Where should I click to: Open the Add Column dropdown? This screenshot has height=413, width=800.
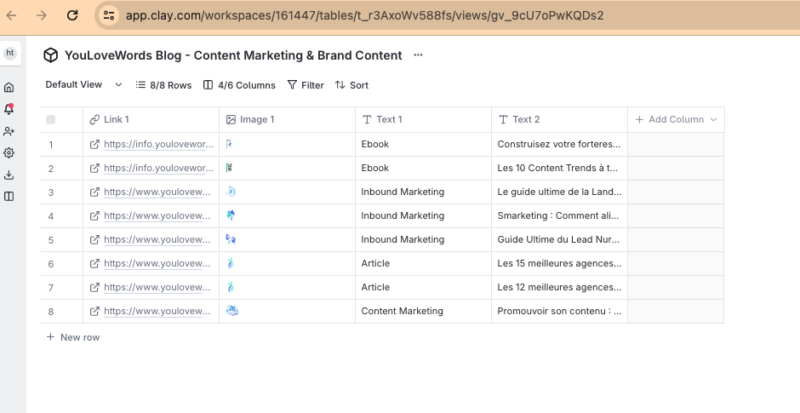[676, 119]
